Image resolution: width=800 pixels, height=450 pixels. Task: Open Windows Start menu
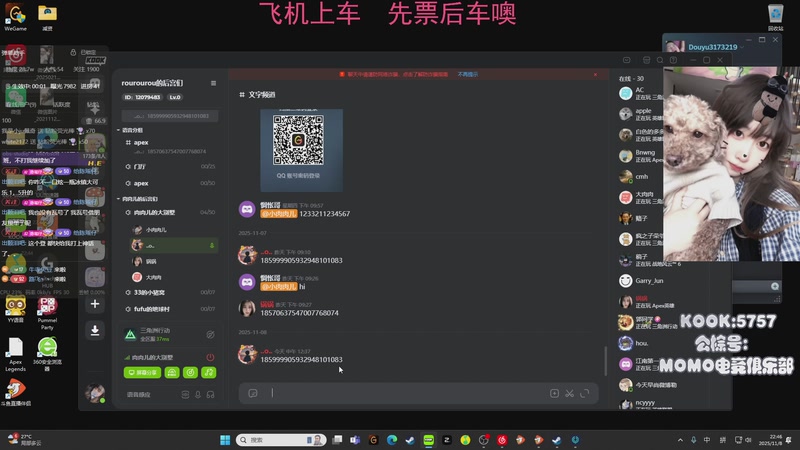pos(225,440)
